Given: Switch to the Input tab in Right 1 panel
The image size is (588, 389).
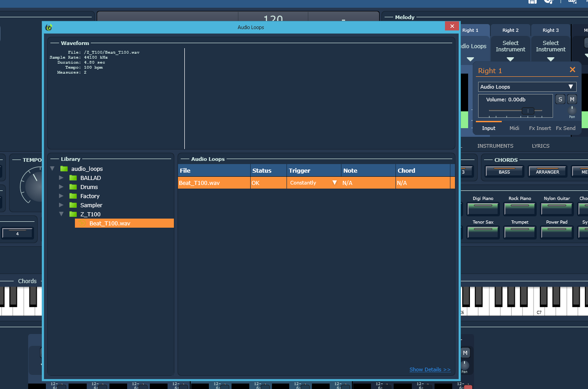Looking at the screenshot, I should point(489,128).
